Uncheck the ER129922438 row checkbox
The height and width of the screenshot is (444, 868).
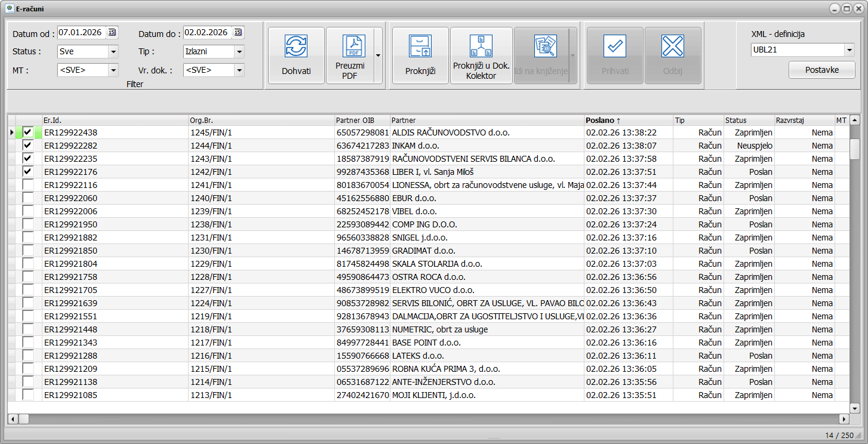coord(28,132)
